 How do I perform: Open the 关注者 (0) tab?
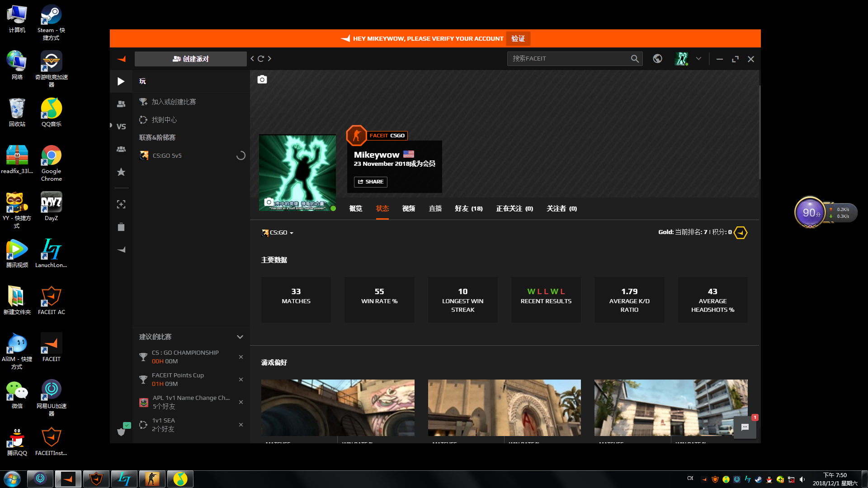tap(561, 208)
